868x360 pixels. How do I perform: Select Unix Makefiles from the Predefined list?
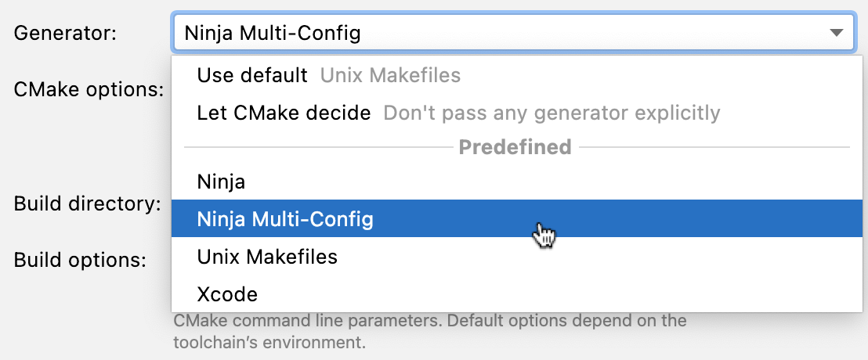(267, 257)
